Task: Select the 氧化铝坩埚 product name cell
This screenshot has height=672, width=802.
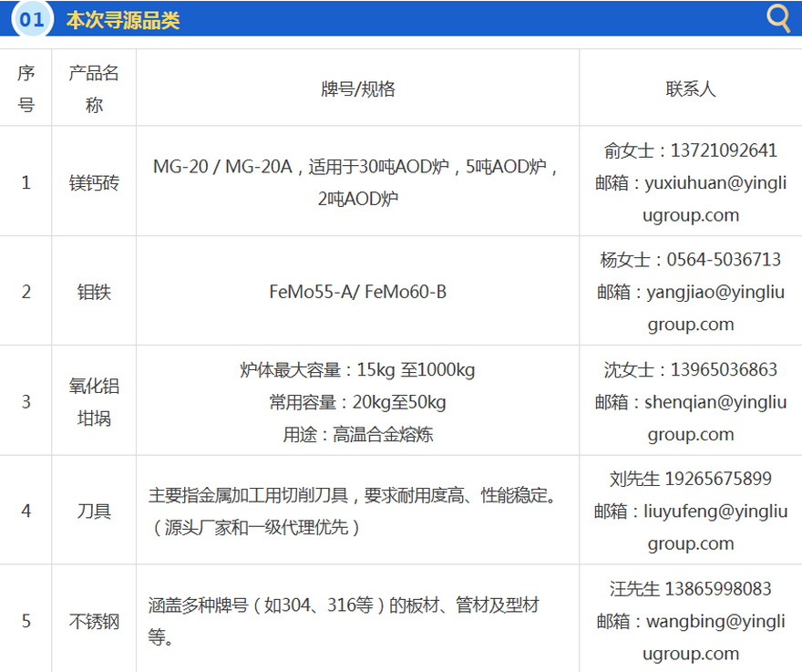Action: pyautogui.click(x=94, y=401)
